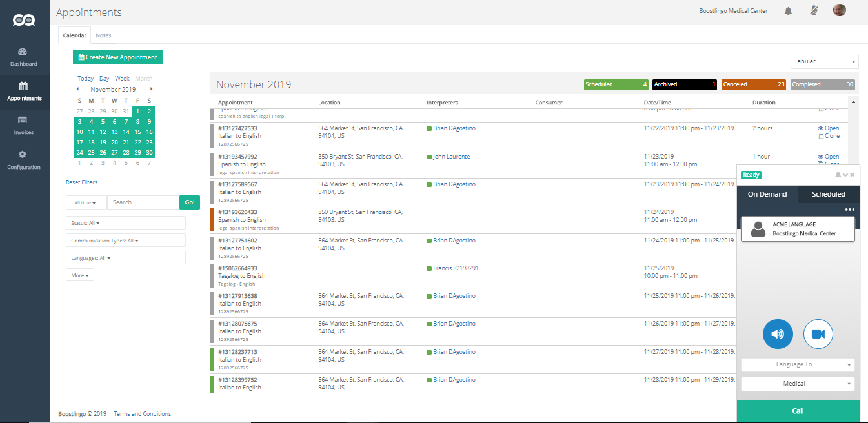Click the notifications bell in header
The image size is (868, 423).
point(788,11)
